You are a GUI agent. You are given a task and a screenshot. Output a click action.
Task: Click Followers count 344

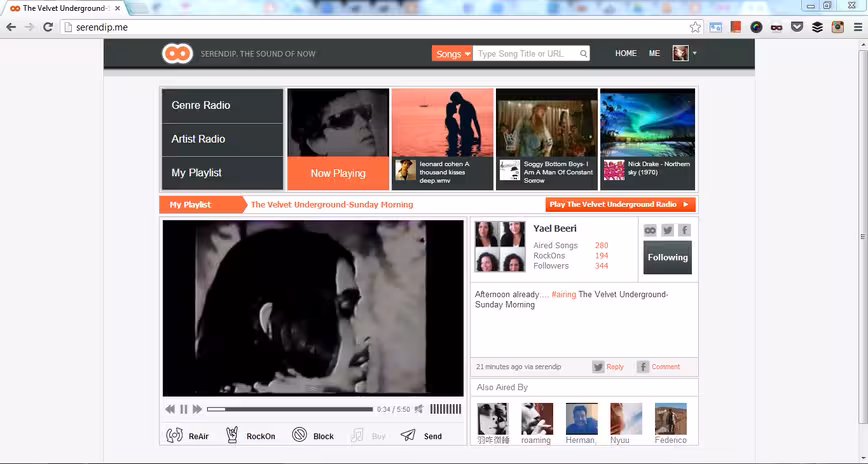point(601,266)
